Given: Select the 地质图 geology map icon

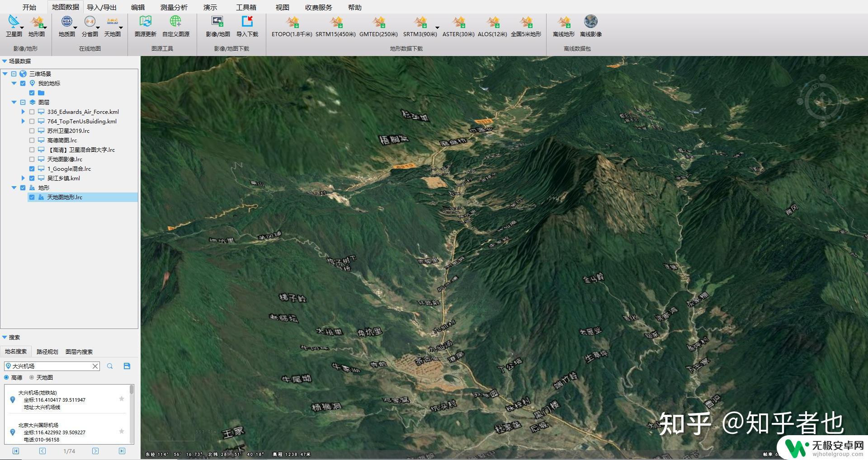Looking at the screenshot, I should (x=67, y=26).
